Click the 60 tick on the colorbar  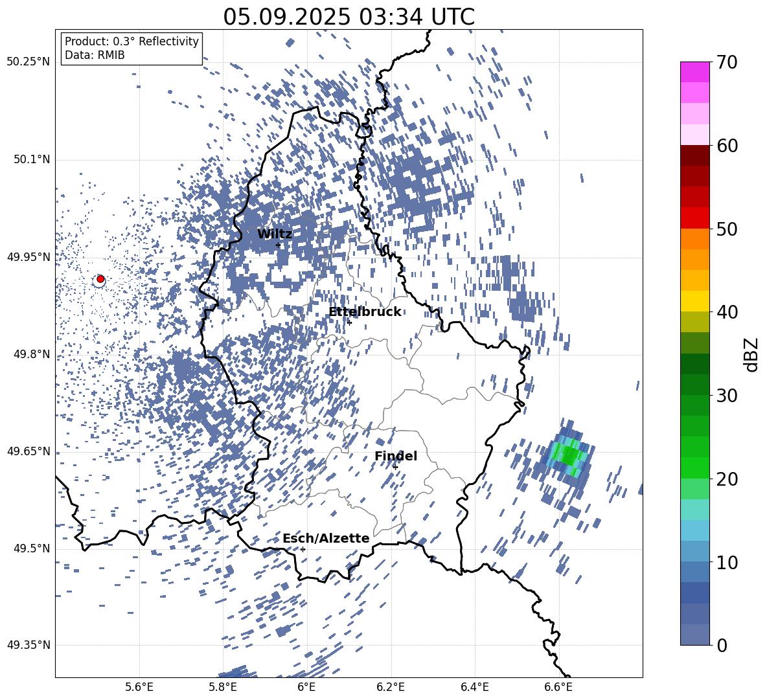[727, 146]
